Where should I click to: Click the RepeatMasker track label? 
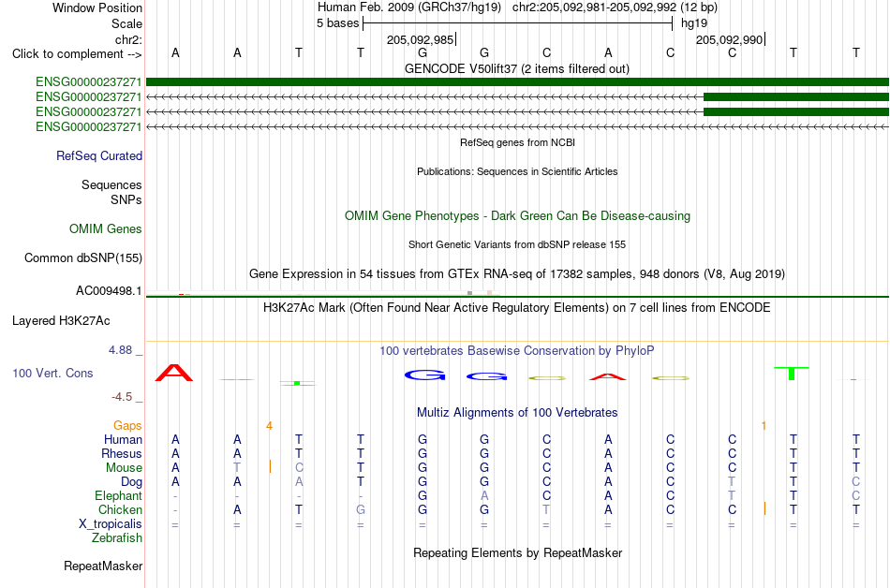point(103,566)
